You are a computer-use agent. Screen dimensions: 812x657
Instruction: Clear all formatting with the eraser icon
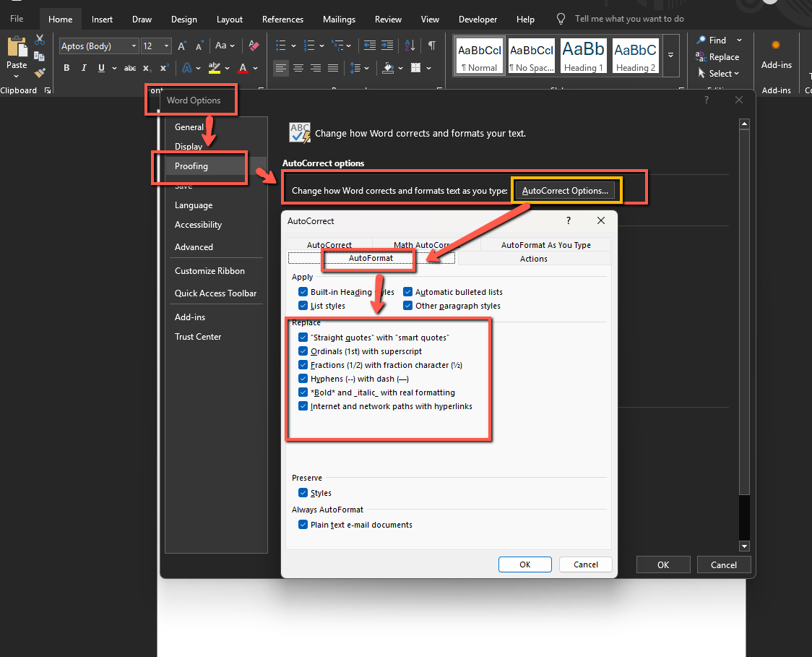(254, 46)
